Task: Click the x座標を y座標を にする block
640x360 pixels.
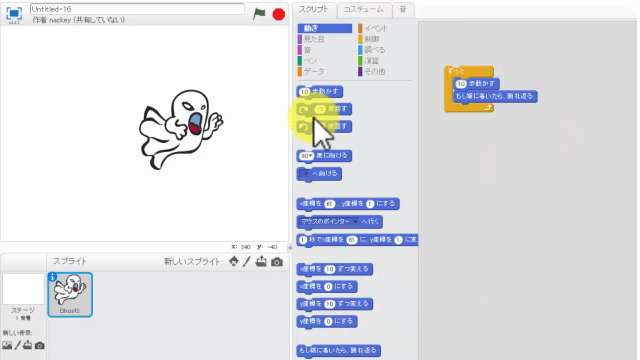Action: click(x=348, y=204)
